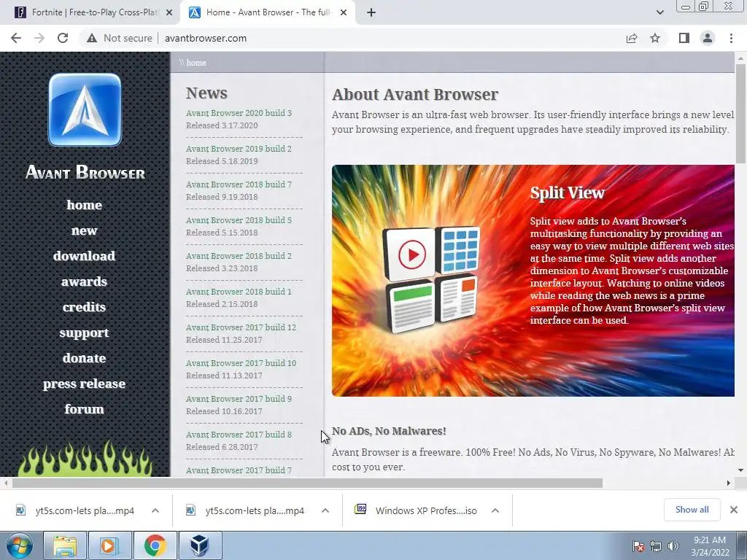Screen dimensions: 747x560
Task: Open the Chrome side panel icon
Action: click(x=684, y=38)
